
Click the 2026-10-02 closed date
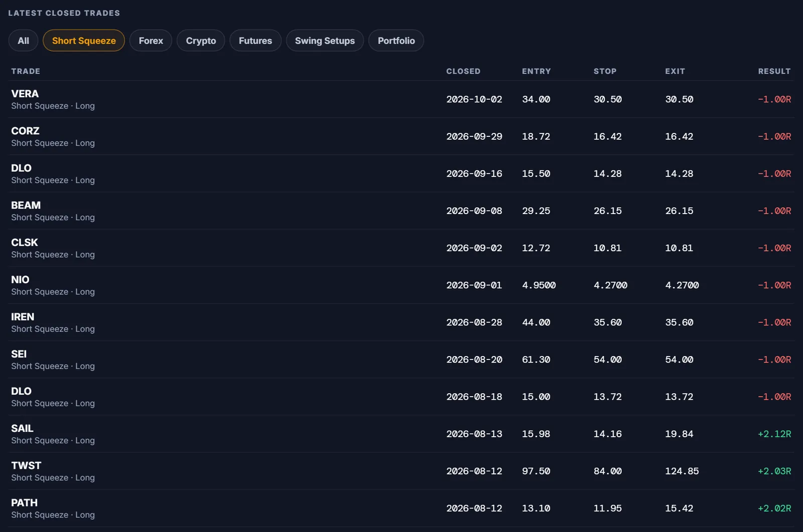point(474,99)
